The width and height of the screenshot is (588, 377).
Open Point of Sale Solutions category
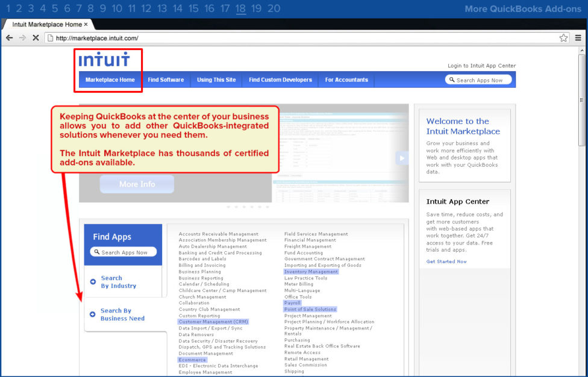pos(310,309)
